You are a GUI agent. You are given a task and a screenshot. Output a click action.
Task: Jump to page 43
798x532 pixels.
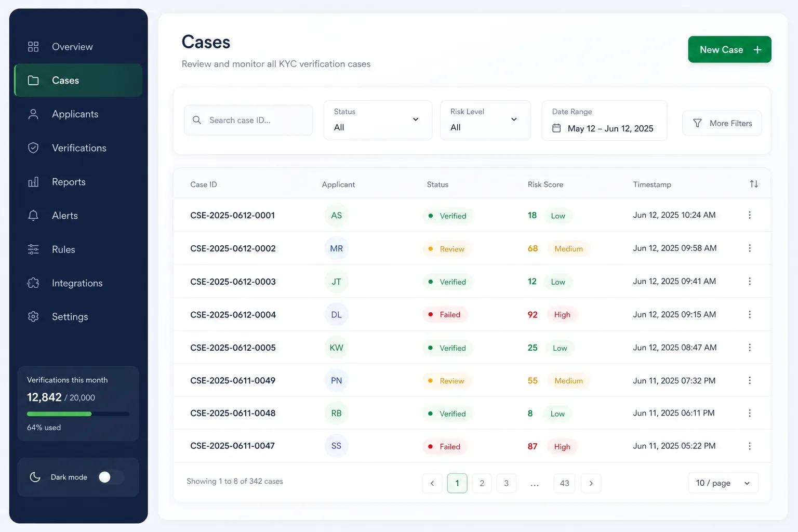click(x=565, y=483)
